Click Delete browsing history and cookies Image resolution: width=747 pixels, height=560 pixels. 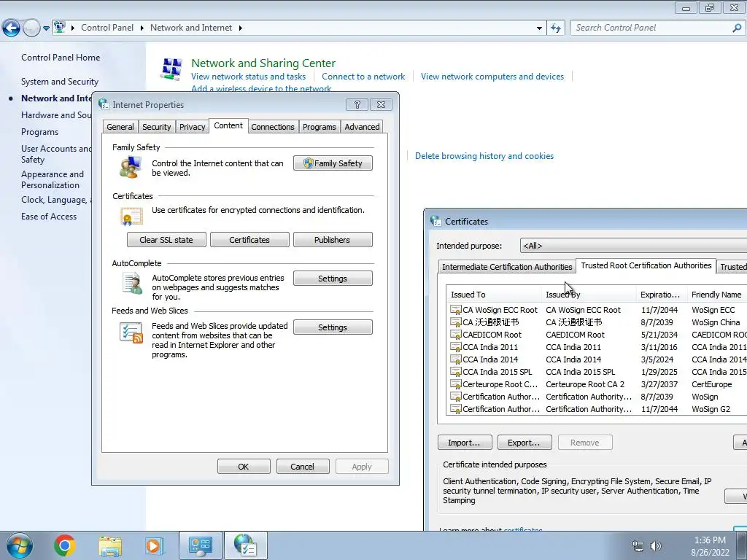(x=484, y=156)
